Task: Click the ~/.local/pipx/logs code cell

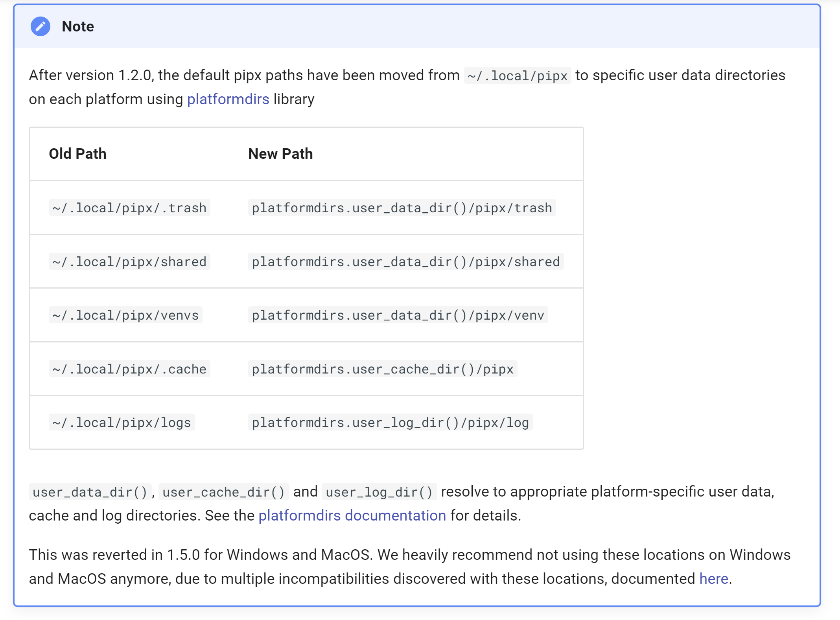Action: click(122, 423)
